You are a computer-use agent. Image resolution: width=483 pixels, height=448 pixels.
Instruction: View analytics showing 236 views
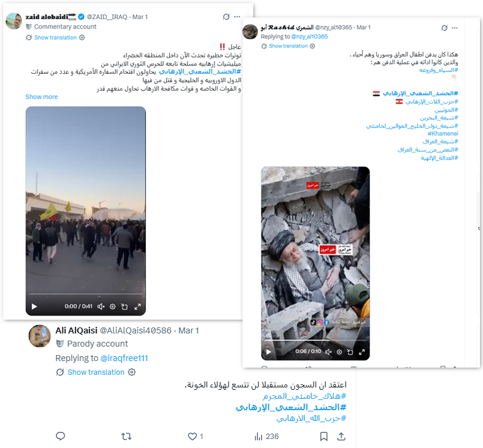[x=266, y=436]
